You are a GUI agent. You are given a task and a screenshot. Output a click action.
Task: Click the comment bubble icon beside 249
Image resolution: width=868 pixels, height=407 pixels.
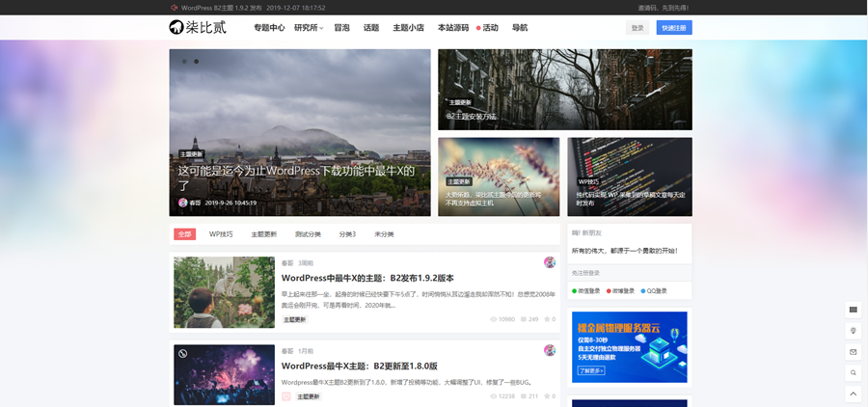[x=524, y=319]
